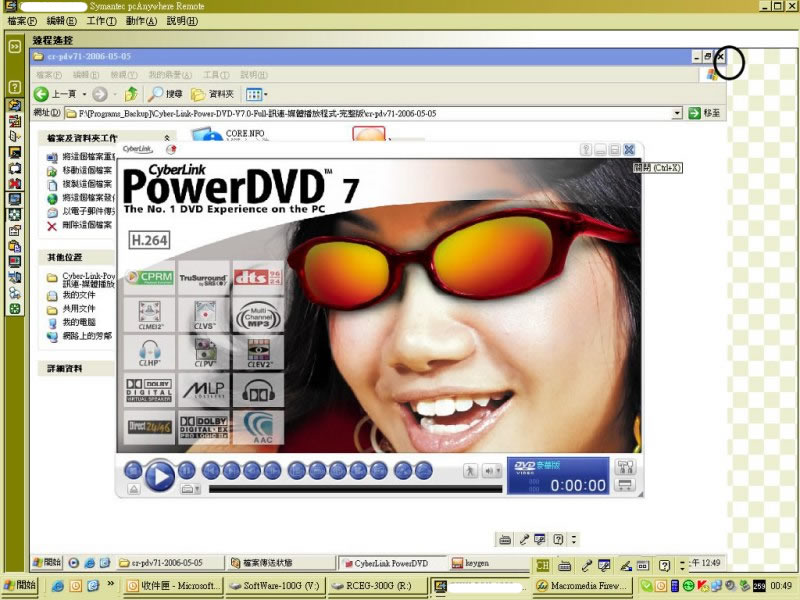Screen dimensions: 800x600
Task: Open pcAnywhere 說明(H) menu
Action: (x=182, y=21)
